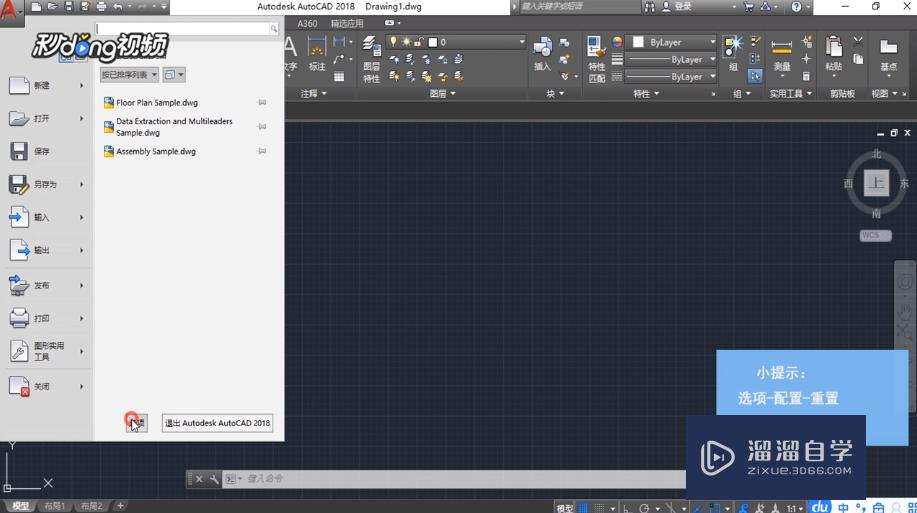This screenshot has height=513, width=917.
Task: Open the ByLayer lineweight dropdown
Action: [x=671, y=59]
